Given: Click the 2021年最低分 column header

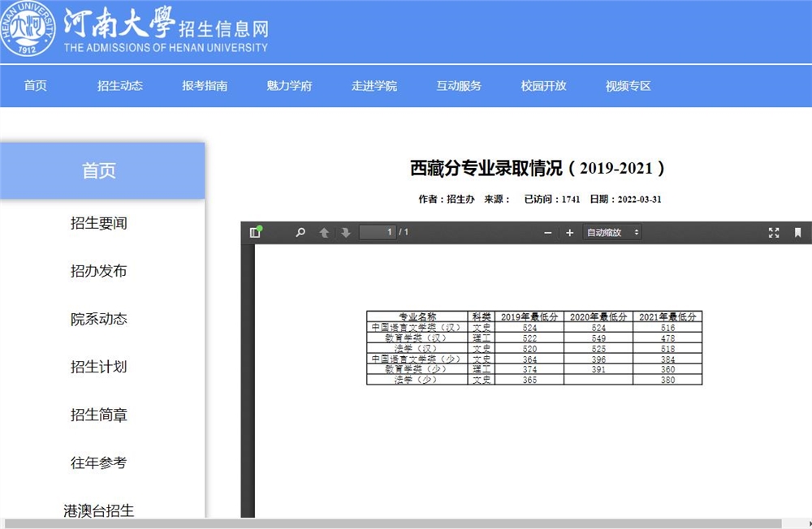Looking at the screenshot, I should point(667,316).
